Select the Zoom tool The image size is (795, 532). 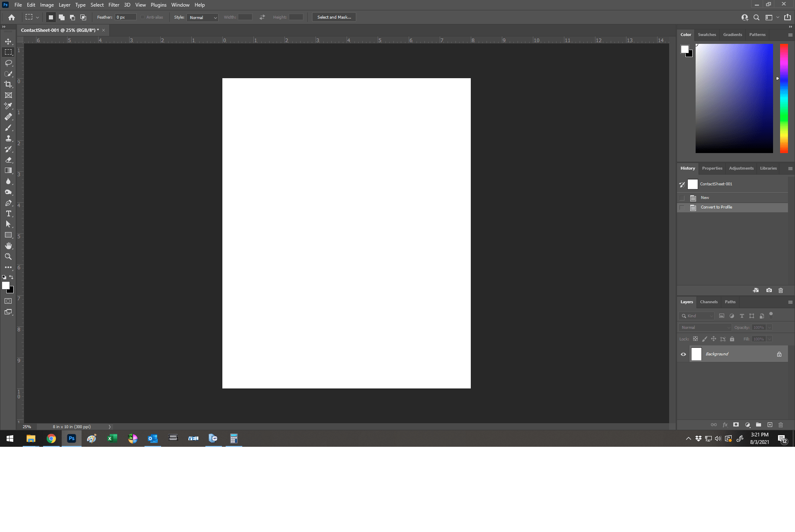click(x=8, y=256)
